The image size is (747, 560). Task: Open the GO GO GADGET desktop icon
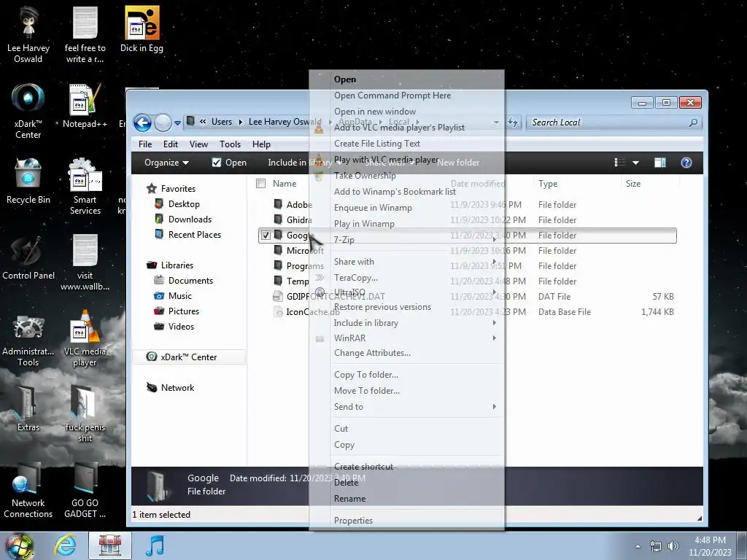[x=85, y=489]
